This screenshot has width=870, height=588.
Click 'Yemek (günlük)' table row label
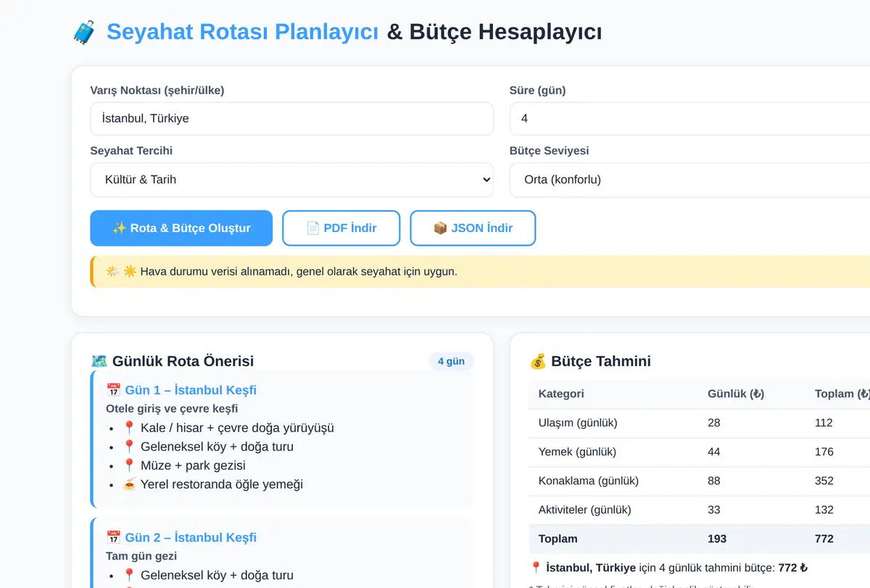[577, 452]
